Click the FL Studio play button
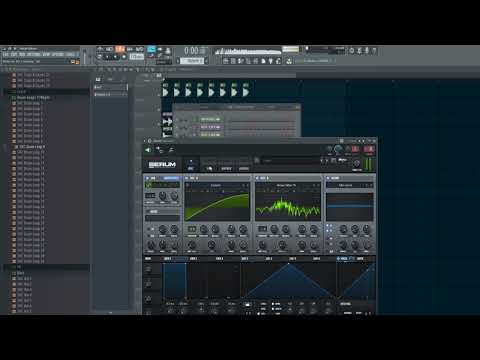Screen dimensions: 480x360 (x=107, y=57)
